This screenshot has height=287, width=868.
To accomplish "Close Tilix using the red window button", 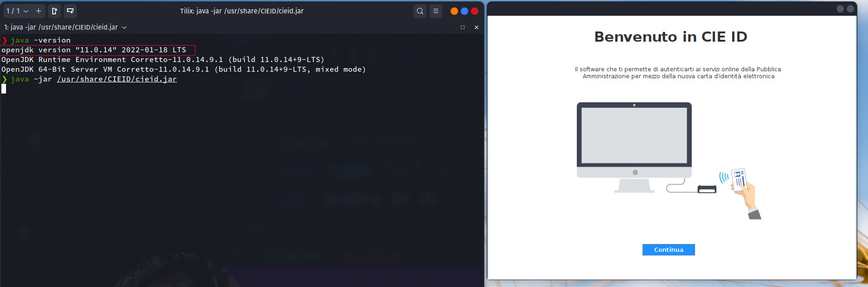I will click(475, 11).
